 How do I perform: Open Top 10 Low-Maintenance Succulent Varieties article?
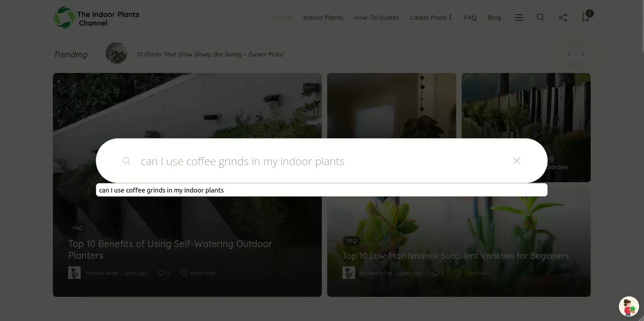(x=456, y=256)
